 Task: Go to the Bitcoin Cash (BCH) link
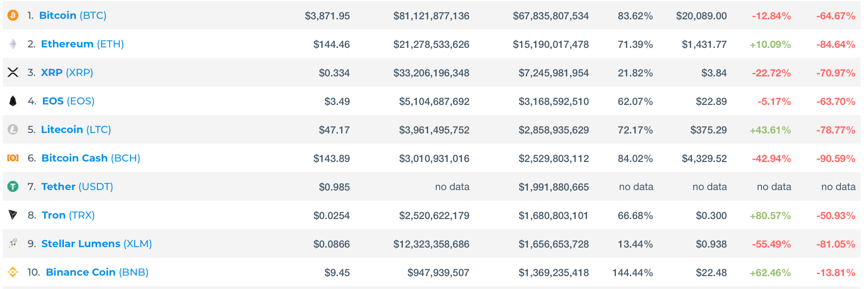pos(91,158)
